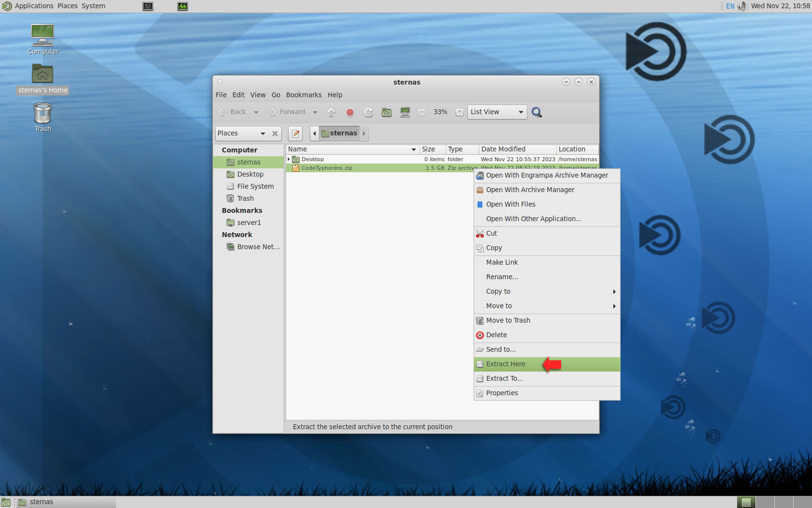Click the path bar right scroll arrow
This screenshot has height=508, width=812.
(364, 134)
